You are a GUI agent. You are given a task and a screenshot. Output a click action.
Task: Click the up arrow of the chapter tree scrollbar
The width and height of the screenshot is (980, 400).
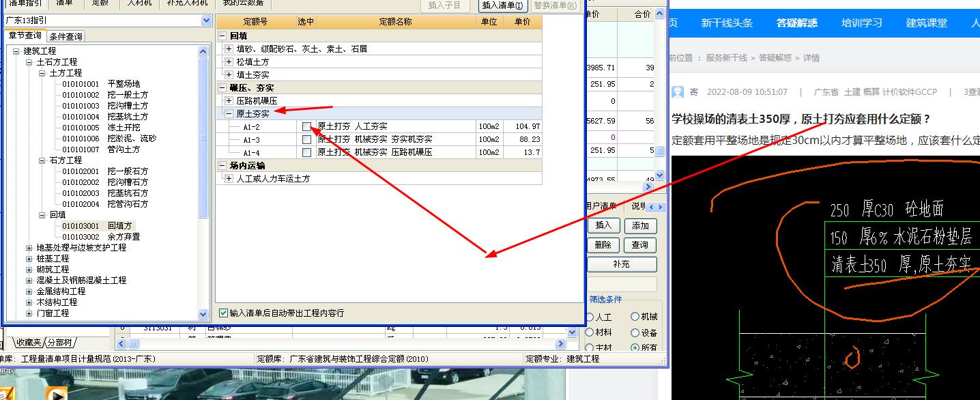[x=203, y=51]
